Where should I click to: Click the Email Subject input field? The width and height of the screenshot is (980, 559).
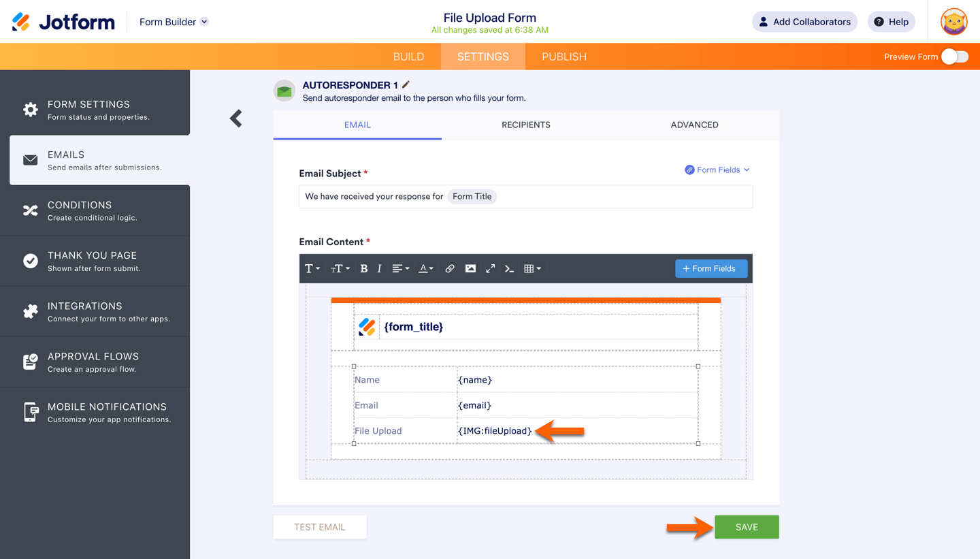point(526,196)
